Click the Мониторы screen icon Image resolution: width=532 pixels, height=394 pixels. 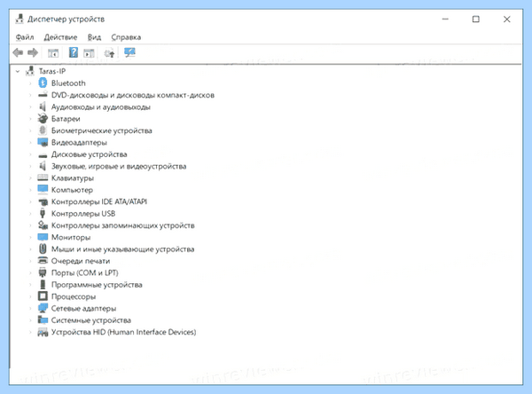43,237
